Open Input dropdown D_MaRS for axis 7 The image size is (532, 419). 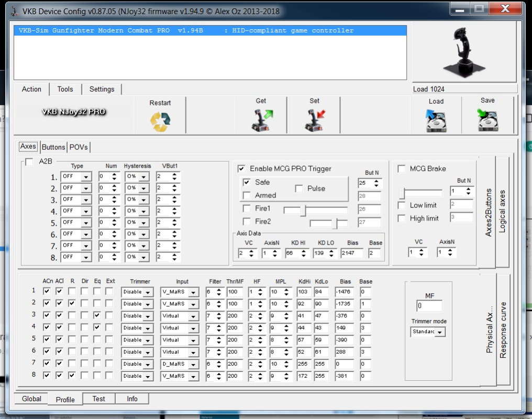tap(193, 364)
